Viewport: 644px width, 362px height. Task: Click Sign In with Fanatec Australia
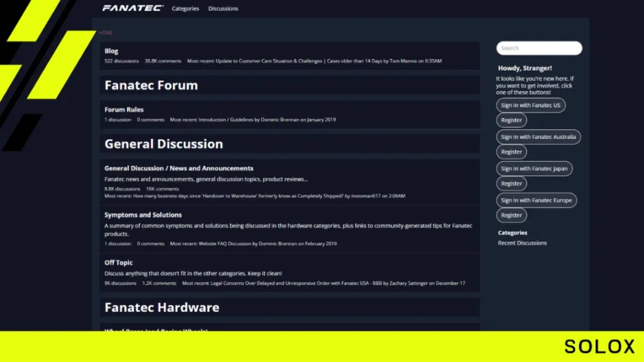tap(538, 136)
